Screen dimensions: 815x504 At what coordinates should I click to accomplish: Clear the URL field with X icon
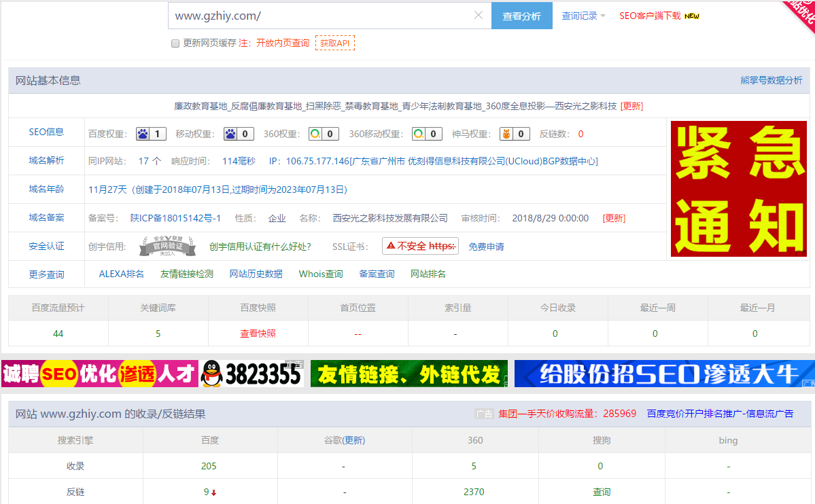[x=478, y=16]
